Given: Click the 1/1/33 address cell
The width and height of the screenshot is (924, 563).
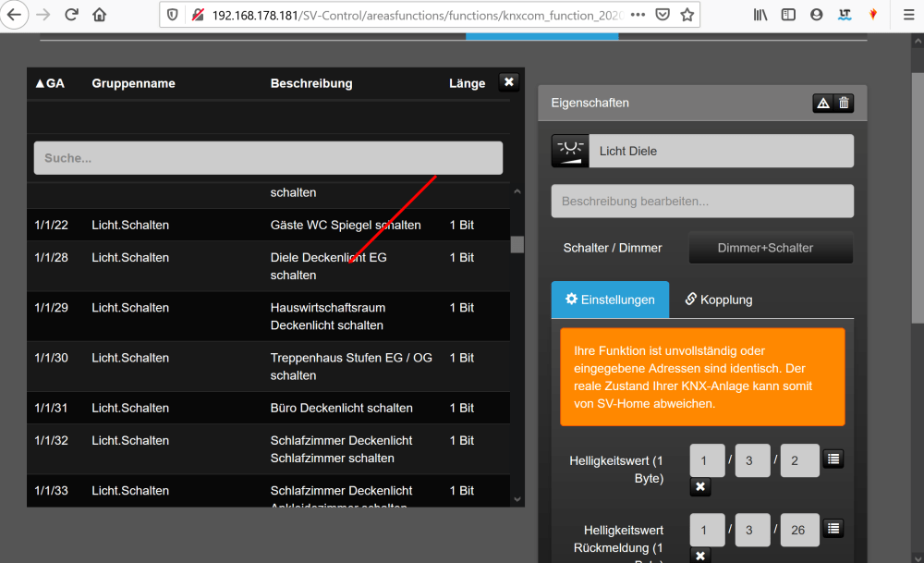Looking at the screenshot, I should [51, 491].
